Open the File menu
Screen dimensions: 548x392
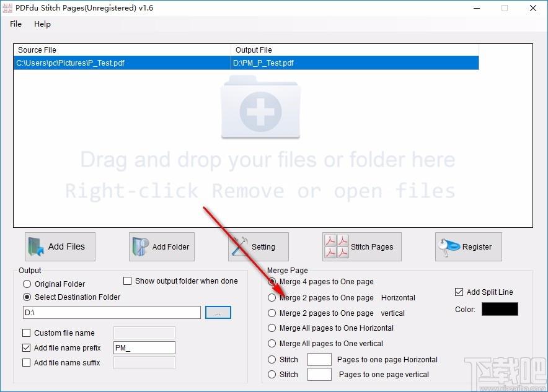(15, 24)
